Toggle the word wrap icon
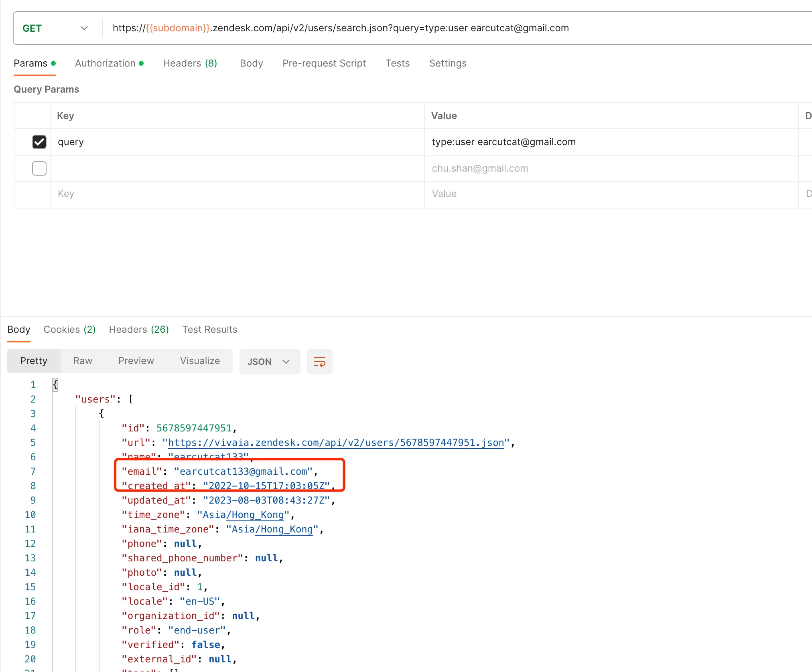 click(x=319, y=362)
